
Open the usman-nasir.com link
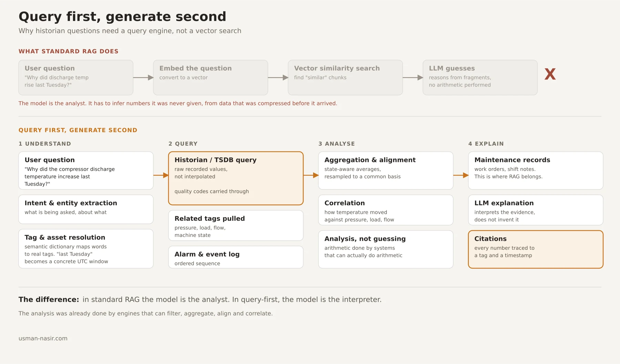tap(43, 339)
